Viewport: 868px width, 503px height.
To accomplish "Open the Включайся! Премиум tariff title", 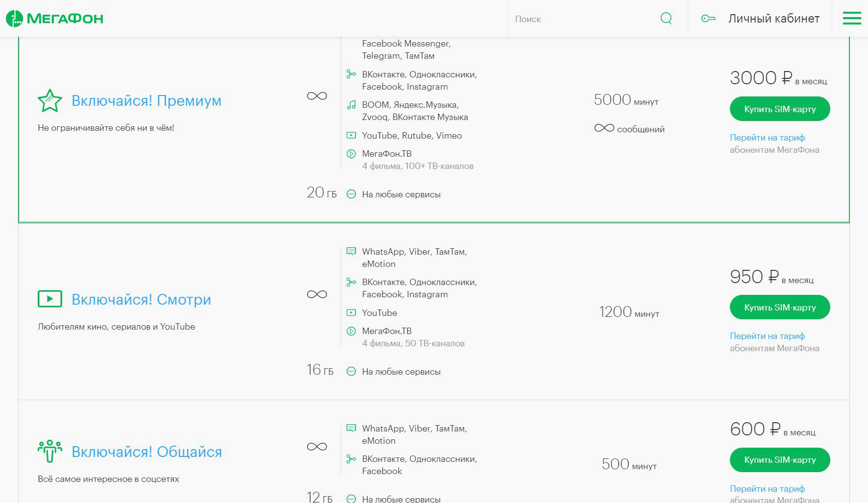I will [x=146, y=101].
